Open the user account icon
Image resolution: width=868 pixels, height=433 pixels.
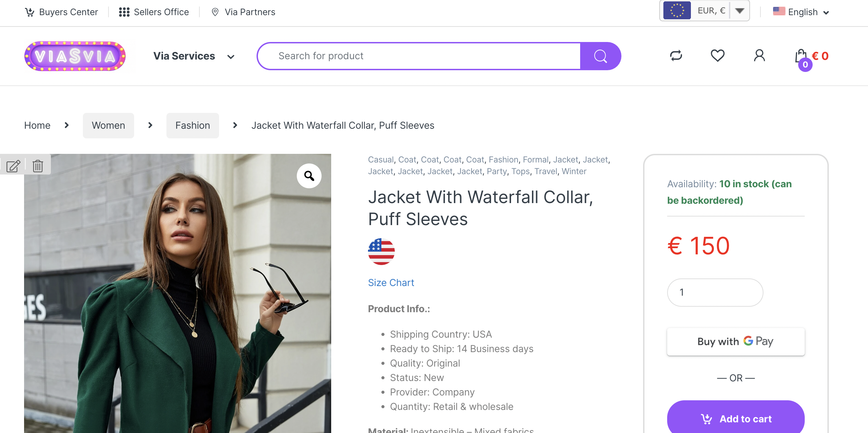coord(759,56)
